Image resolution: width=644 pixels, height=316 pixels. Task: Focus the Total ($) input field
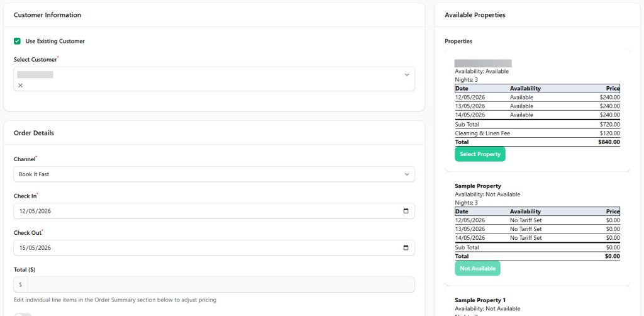click(x=220, y=285)
